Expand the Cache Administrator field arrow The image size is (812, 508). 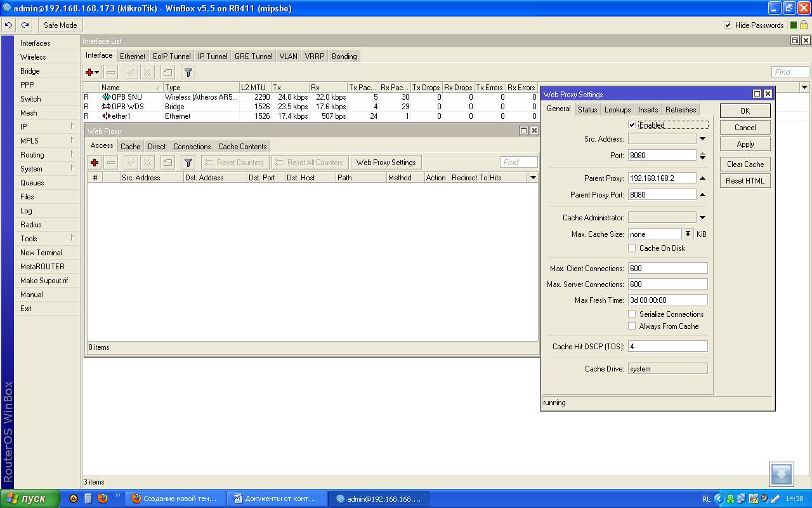702,217
